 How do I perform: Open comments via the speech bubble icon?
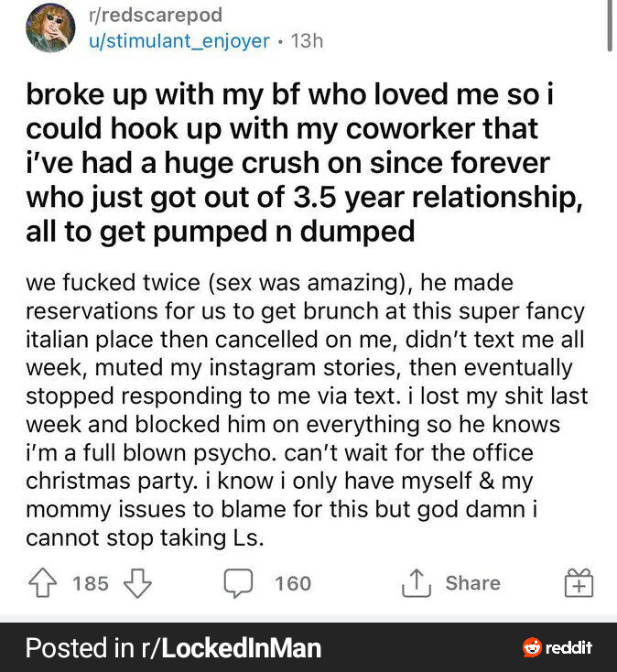(237, 583)
